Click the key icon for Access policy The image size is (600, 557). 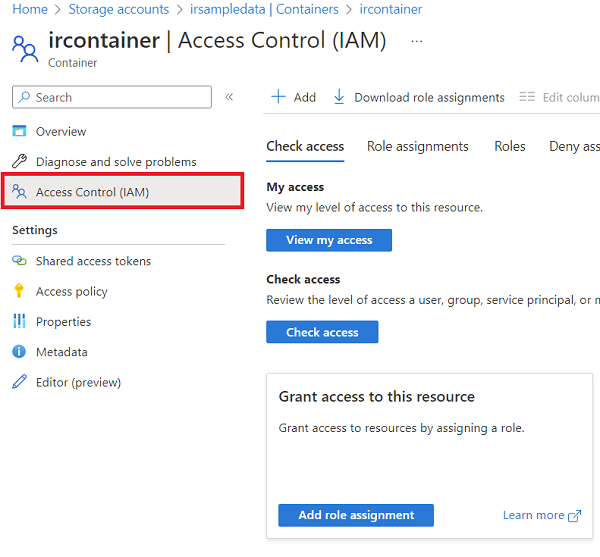pyautogui.click(x=19, y=291)
